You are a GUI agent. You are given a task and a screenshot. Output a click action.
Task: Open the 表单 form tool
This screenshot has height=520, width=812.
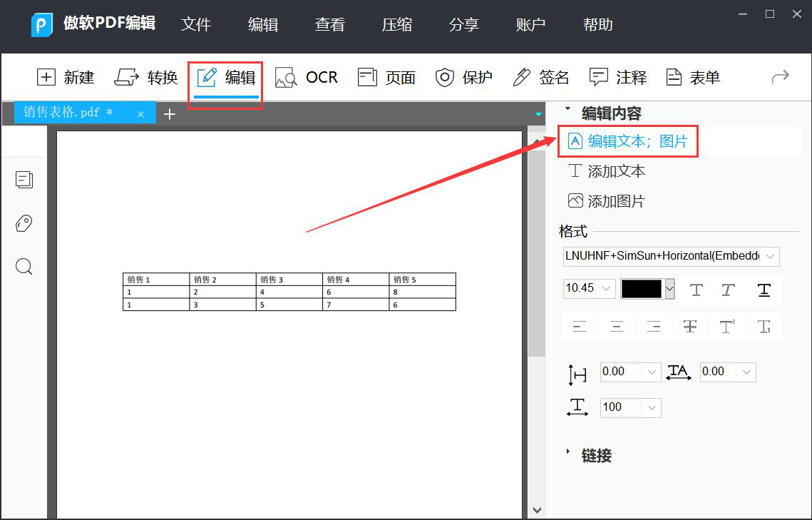(x=693, y=78)
